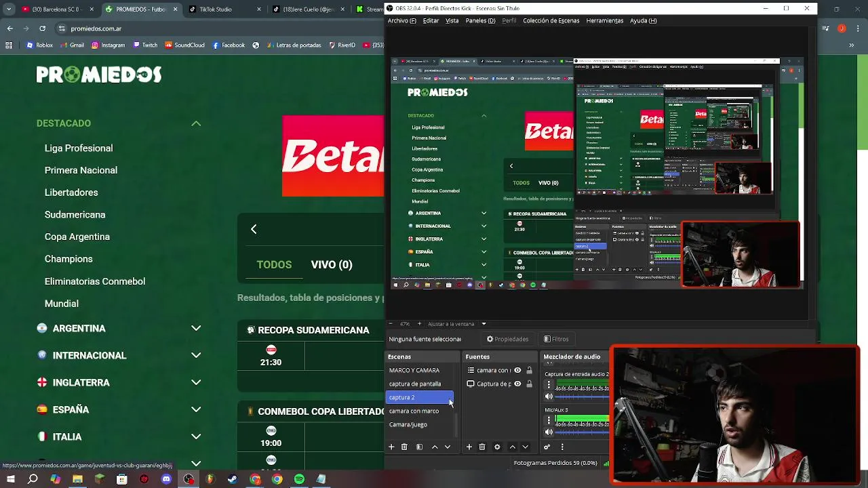The image size is (868, 488).
Task: Open scene filters icon in Escenas panel
Action: point(419,447)
